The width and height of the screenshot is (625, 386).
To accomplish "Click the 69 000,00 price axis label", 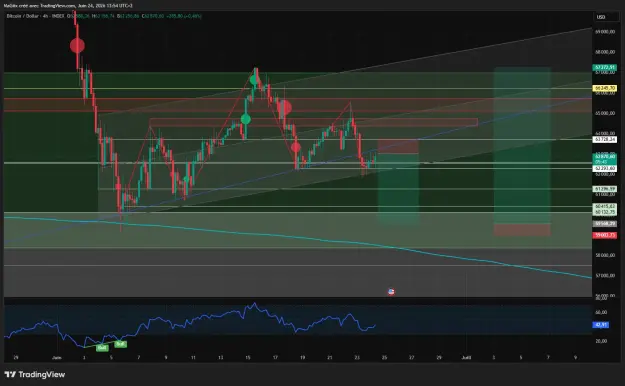I will (605, 32).
